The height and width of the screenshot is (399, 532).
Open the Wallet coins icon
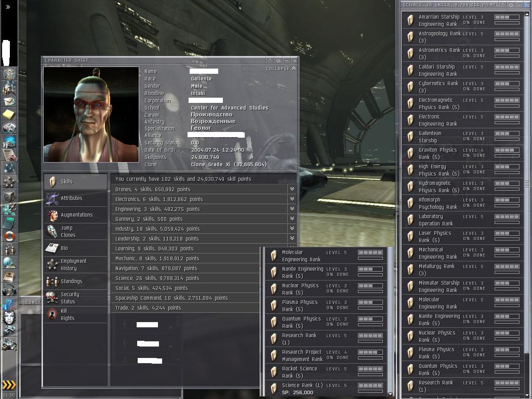(9, 209)
